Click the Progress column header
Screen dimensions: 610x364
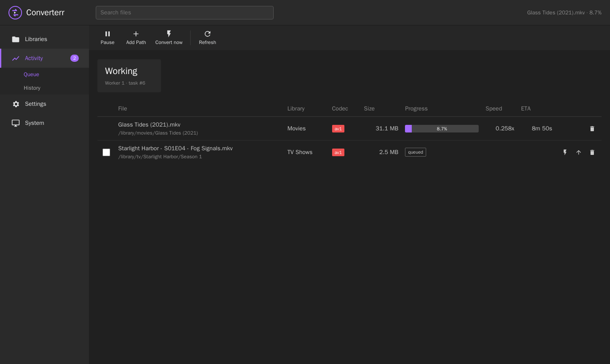point(416,109)
